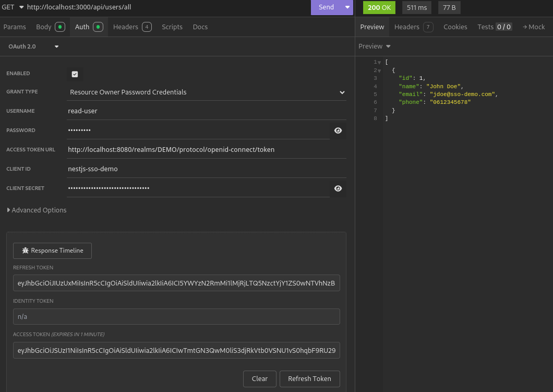Expand Advanced Options
The height and width of the screenshot is (392, 553).
pos(37,210)
